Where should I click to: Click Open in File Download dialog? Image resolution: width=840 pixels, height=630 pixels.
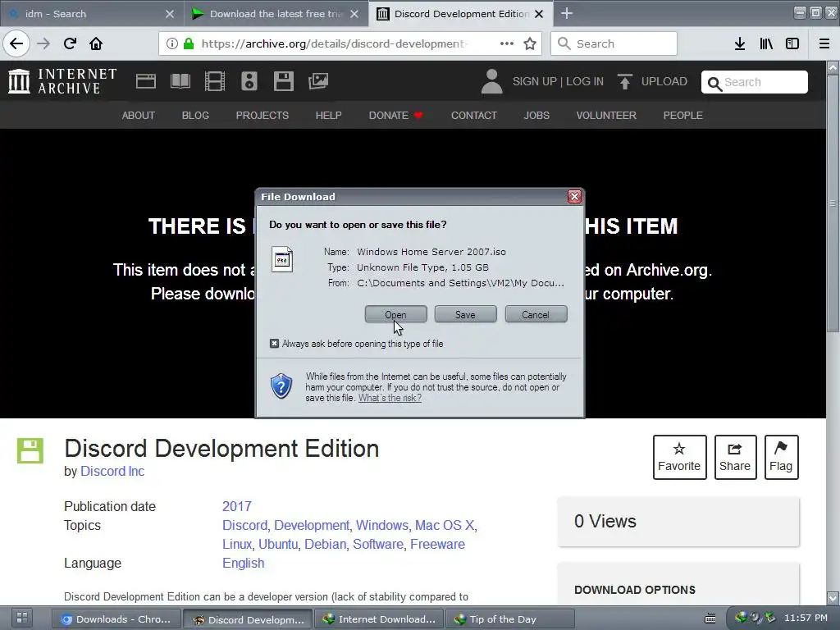coord(396,314)
